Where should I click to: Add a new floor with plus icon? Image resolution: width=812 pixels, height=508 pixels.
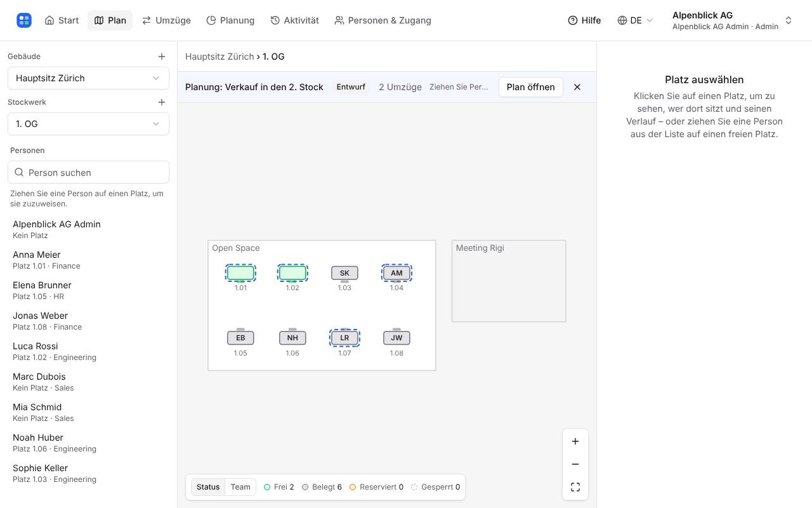(x=162, y=102)
